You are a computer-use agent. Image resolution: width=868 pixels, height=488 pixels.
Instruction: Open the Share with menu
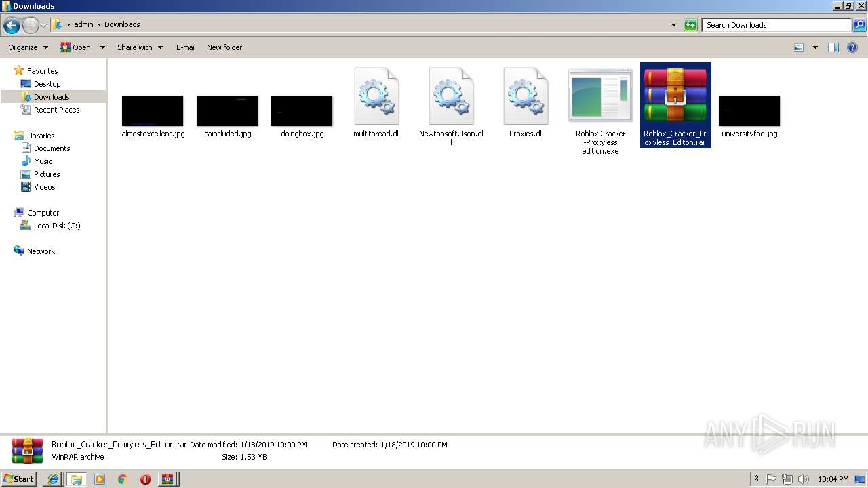coord(140,47)
